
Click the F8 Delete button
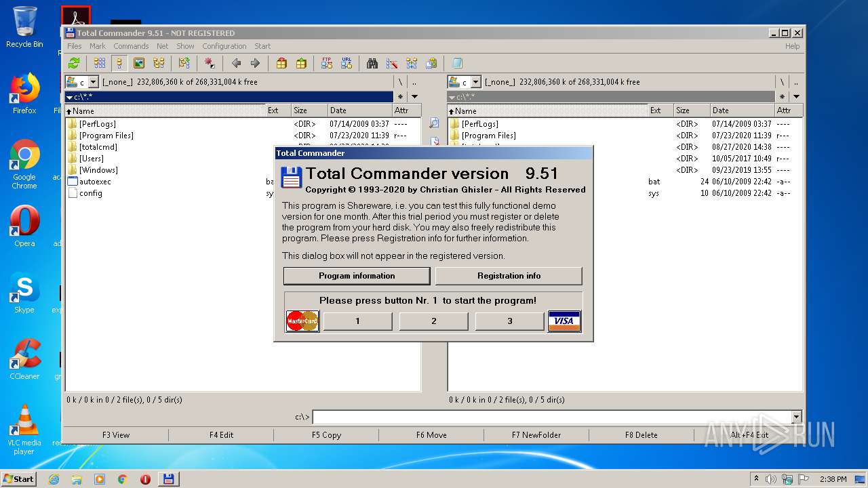pyautogui.click(x=642, y=435)
